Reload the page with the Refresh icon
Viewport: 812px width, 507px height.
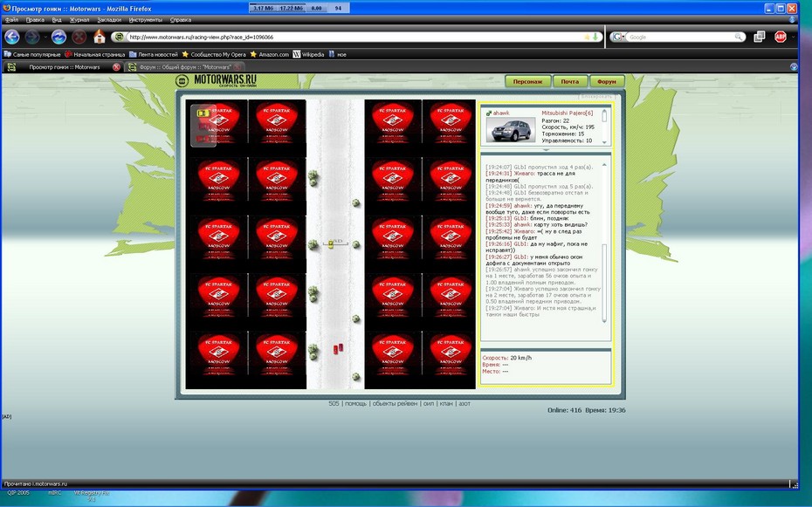click(58, 37)
